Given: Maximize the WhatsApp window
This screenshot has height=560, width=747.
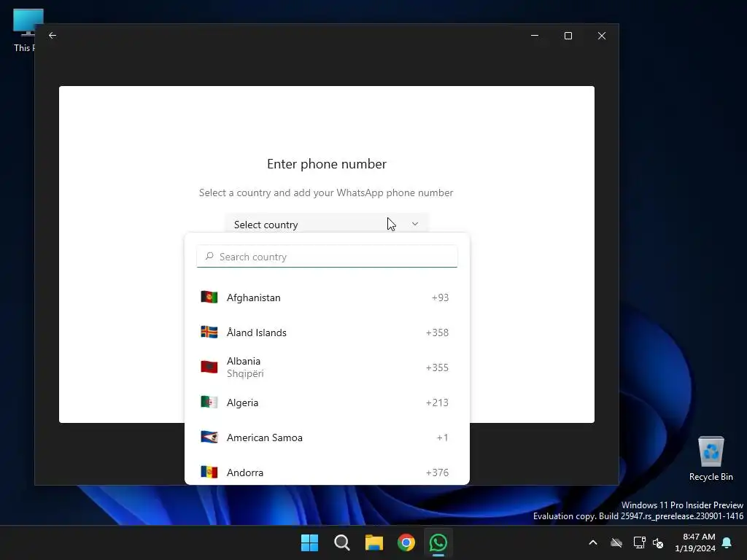Looking at the screenshot, I should 568,36.
